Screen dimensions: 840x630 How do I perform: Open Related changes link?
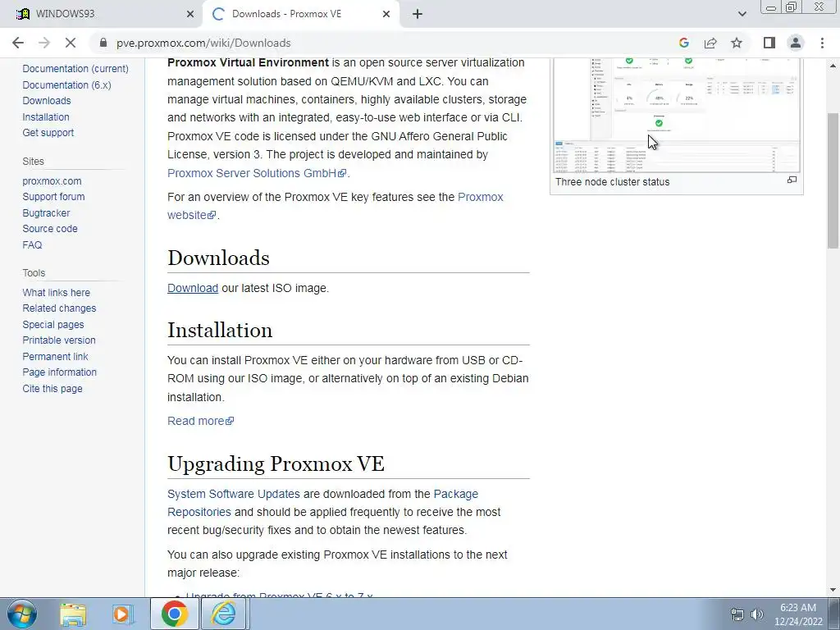pos(59,308)
